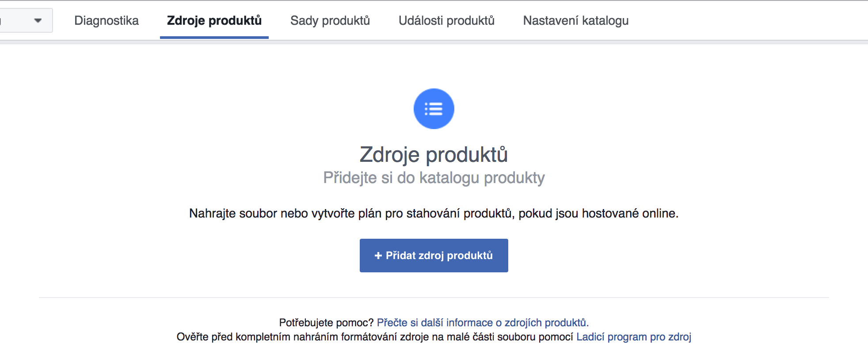
Task: Open the Diagnostika tab
Action: 107,20
